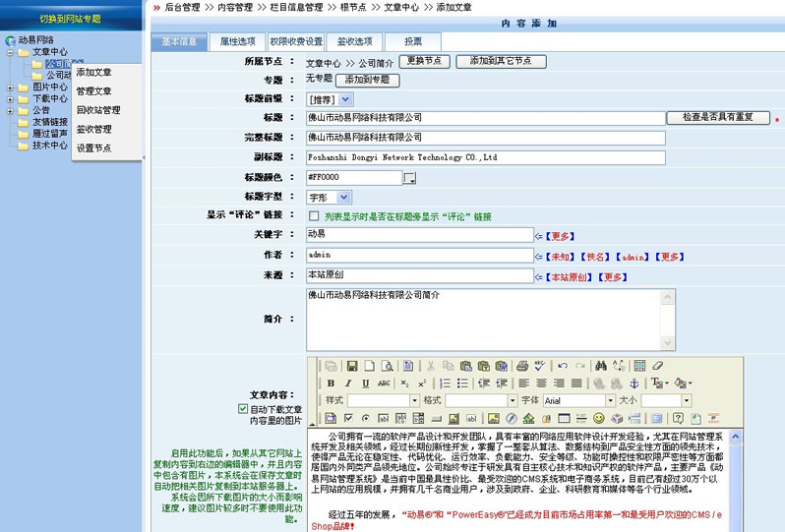Expand the 下载中心 tree node
The width and height of the screenshot is (785, 532).
click(10, 99)
